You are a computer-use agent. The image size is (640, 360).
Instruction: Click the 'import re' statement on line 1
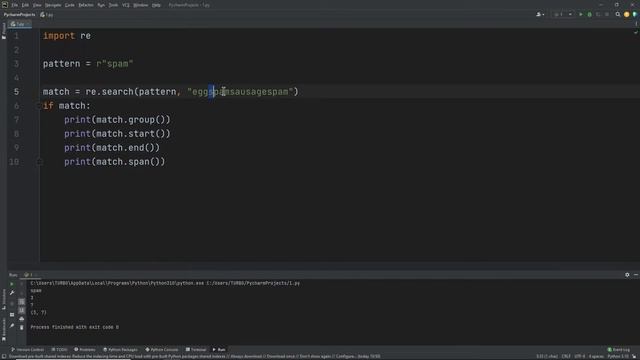tap(67, 36)
